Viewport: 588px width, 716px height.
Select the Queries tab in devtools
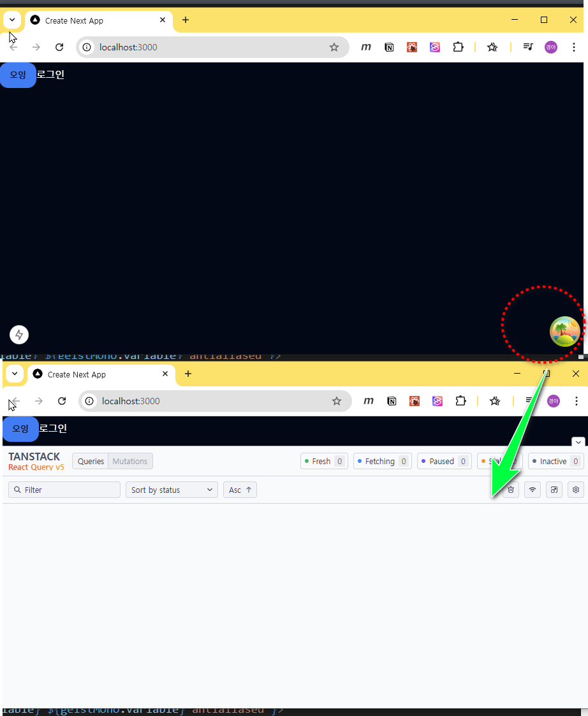pos(91,461)
